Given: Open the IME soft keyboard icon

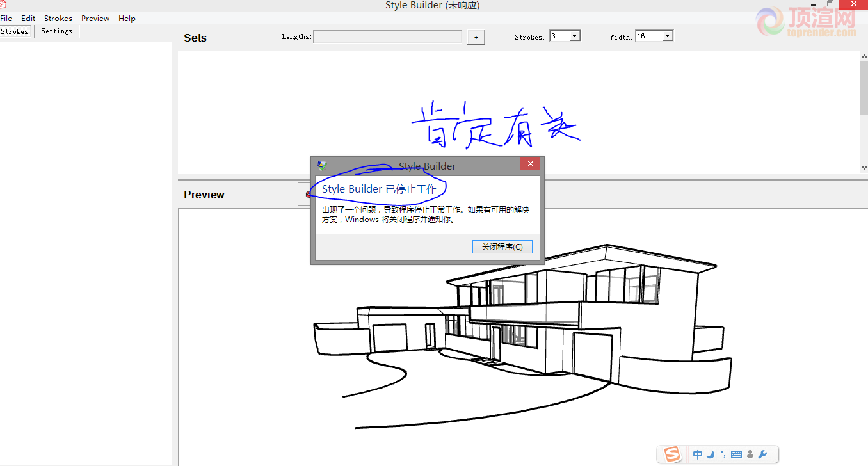Looking at the screenshot, I should [x=736, y=454].
